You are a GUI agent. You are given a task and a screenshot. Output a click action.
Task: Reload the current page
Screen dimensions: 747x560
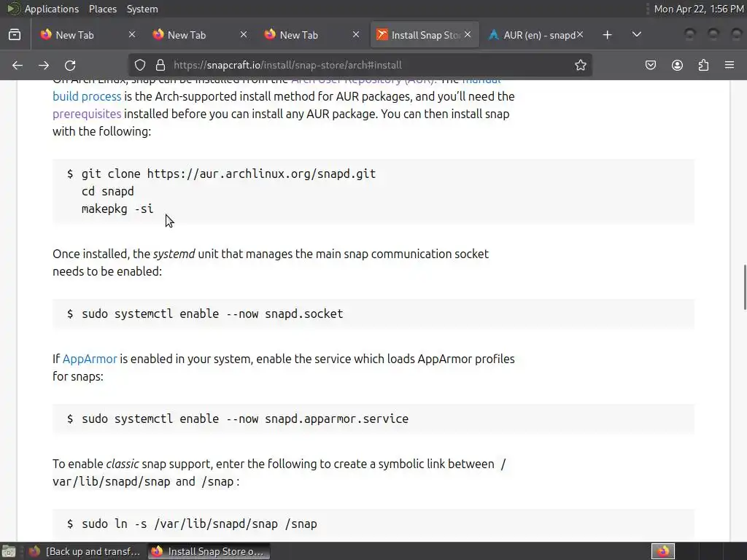pos(70,65)
